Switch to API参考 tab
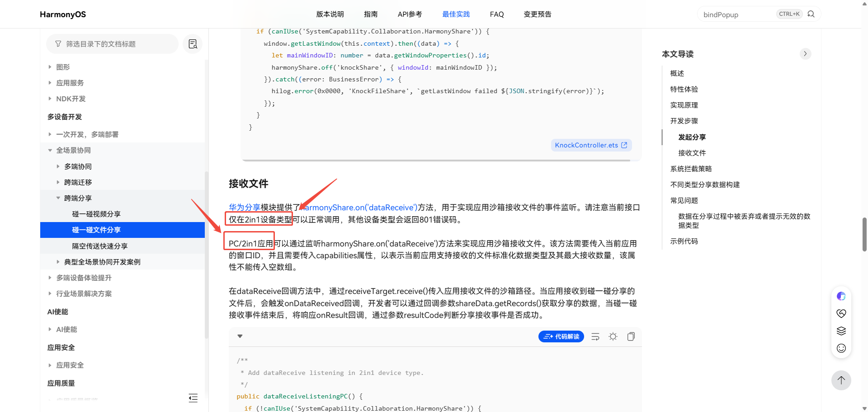The height and width of the screenshot is (412, 868). [x=410, y=14]
